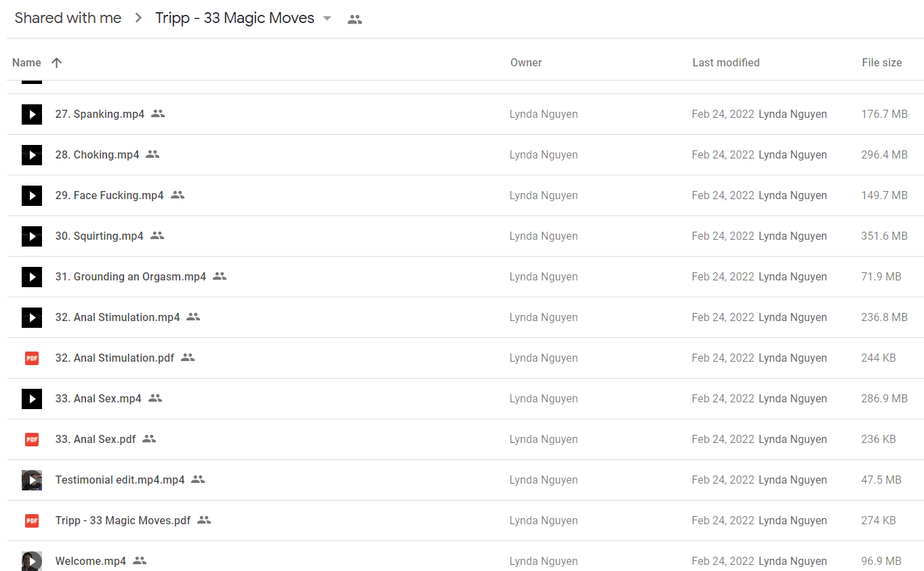Viewport: 924px width, 571px height.
Task: Click the video icon for 31. Grounding an Orgasm.mp4
Action: point(32,276)
